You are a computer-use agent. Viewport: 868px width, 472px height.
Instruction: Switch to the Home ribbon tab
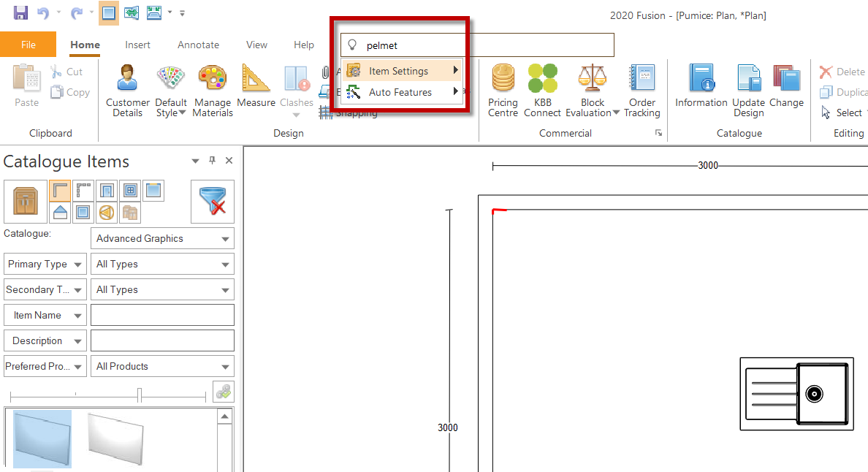85,45
